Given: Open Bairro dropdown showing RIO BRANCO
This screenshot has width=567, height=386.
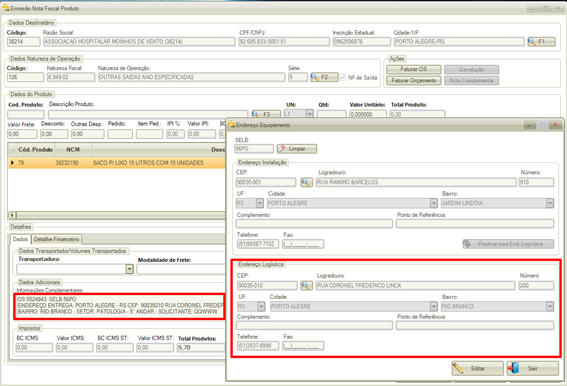Looking at the screenshot, I should [x=550, y=306].
